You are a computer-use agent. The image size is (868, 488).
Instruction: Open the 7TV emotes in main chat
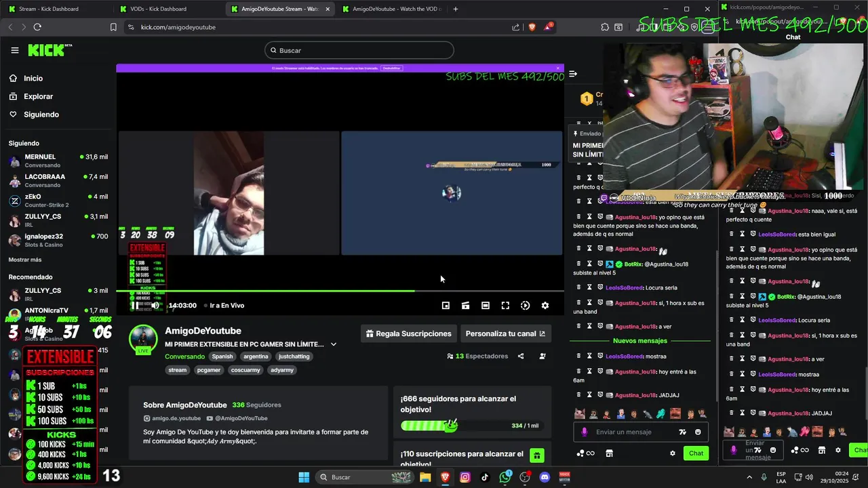tap(682, 432)
